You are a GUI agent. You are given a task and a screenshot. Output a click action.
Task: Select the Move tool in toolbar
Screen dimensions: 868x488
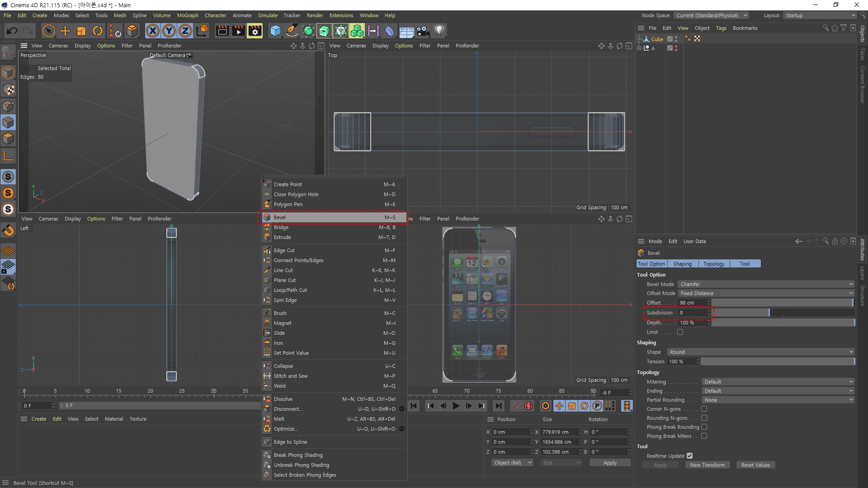pos(65,31)
